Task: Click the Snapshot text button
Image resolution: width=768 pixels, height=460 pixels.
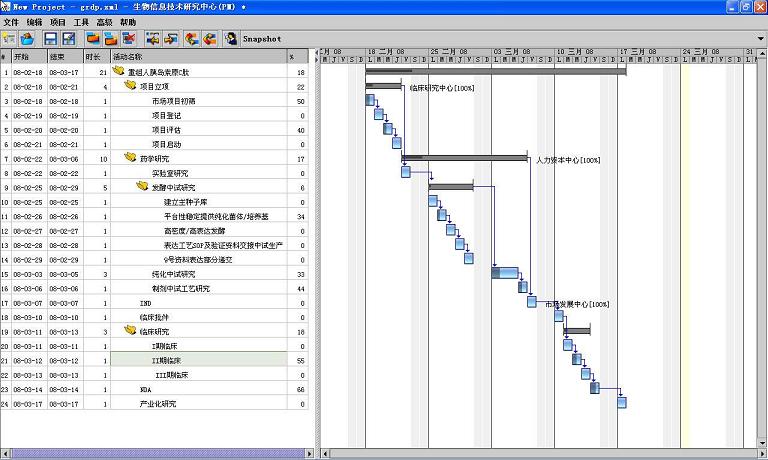Action: (261, 39)
